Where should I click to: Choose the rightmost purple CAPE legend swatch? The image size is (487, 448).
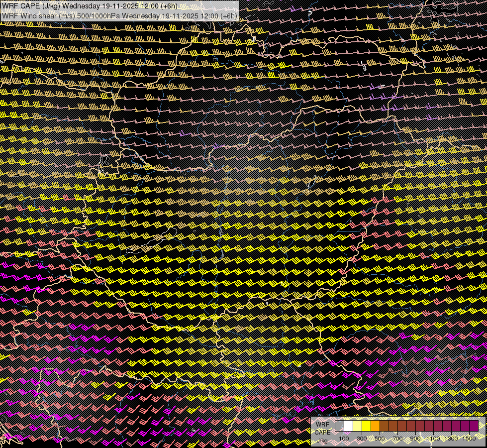[474, 426]
